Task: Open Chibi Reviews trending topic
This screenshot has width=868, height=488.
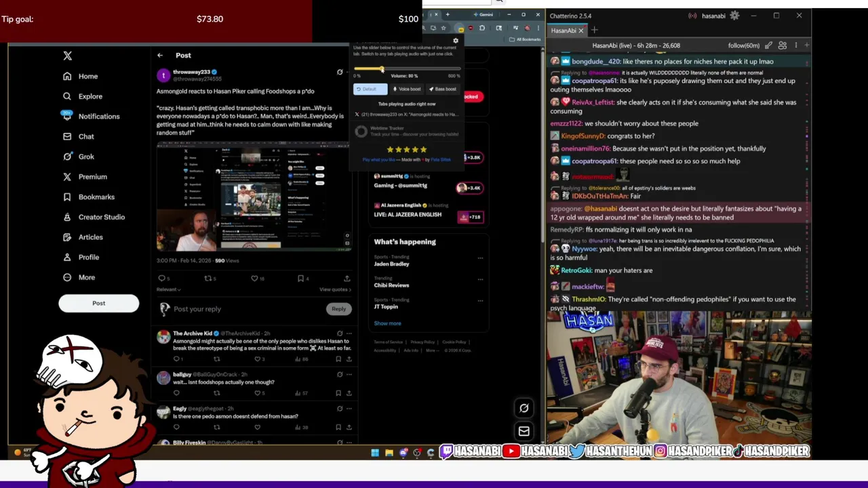Action: tap(391, 285)
